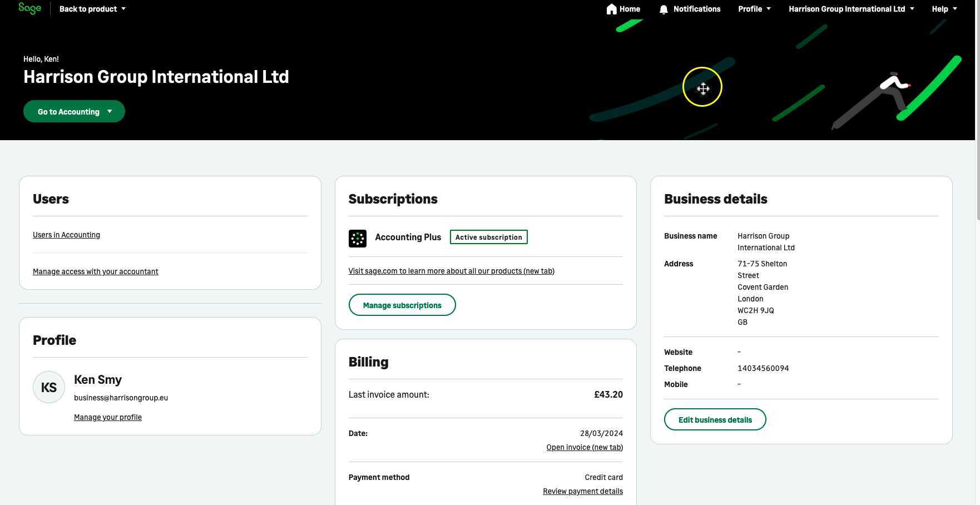The image size is (980, 505).
Task: Click the Users heading
Action: point(51,199)
